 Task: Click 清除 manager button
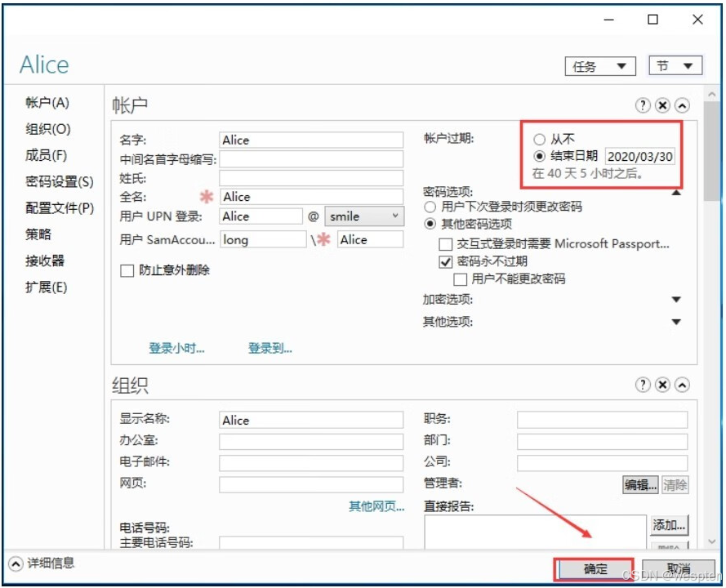tap(675, 485)
